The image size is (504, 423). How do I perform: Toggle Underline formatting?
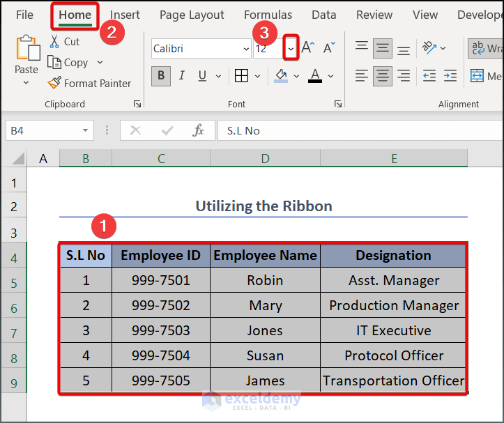[202, 76]
